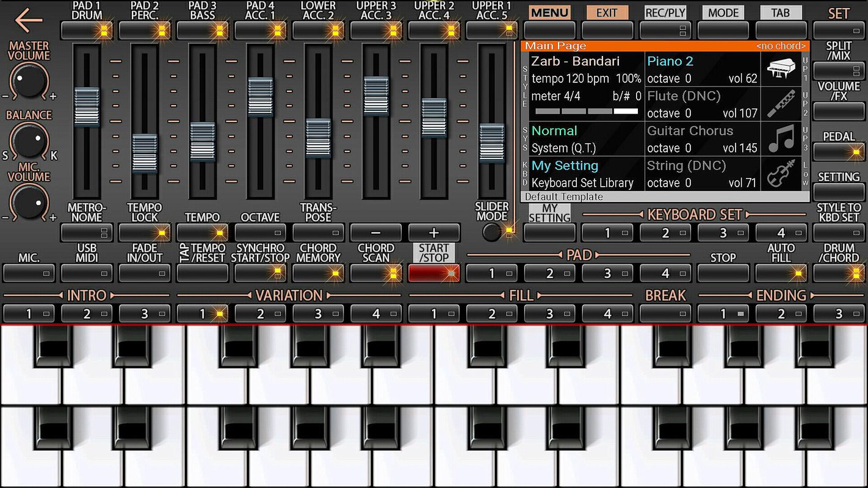Toggle the PAD 2 PERC. button
Screen dimensions: 868x488
(x=145, y=30)
